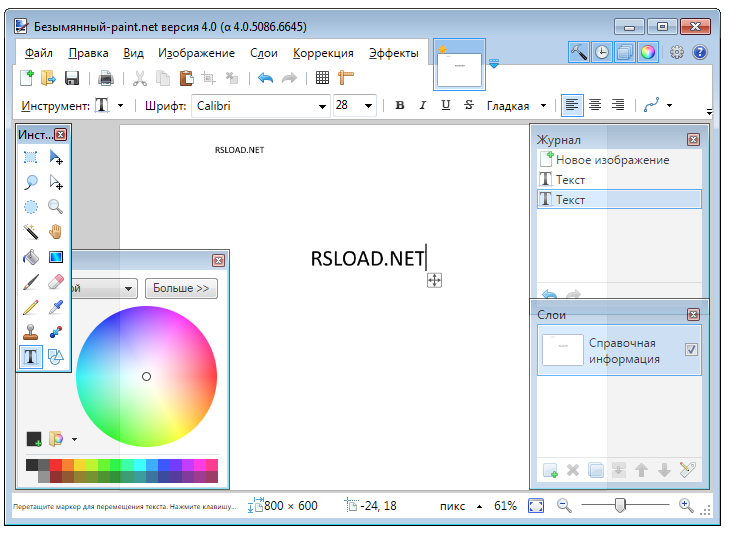
Task: Open the Правка menu
Action: pos(88,53)
